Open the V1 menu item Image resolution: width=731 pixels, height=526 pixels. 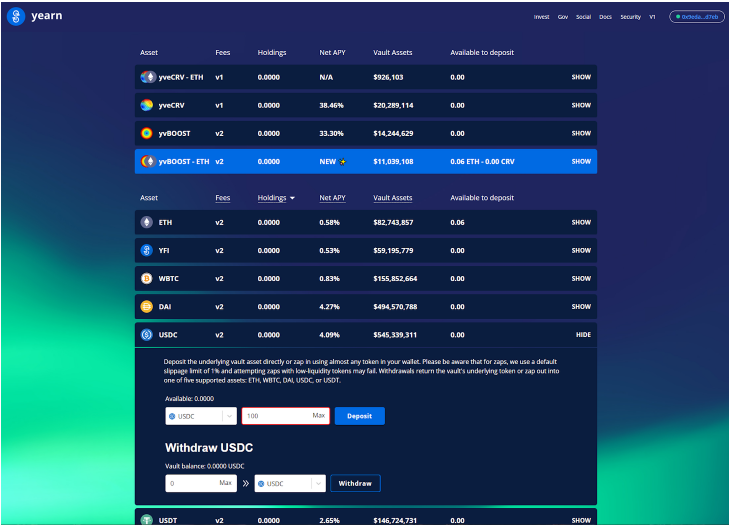[652, 17]
